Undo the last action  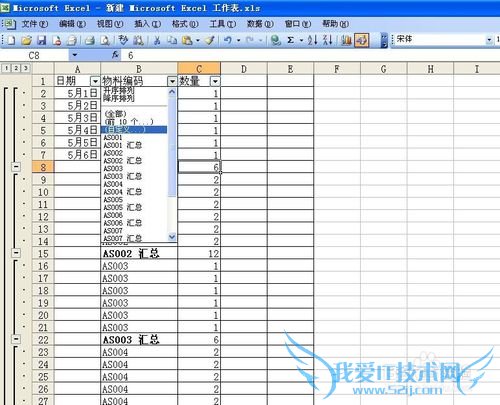(x=228, y=40)
